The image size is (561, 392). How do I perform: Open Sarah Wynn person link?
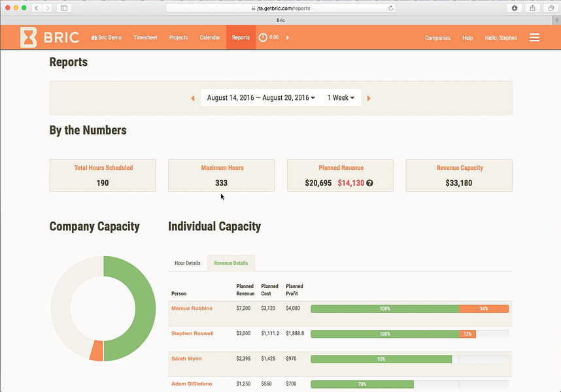186,359
